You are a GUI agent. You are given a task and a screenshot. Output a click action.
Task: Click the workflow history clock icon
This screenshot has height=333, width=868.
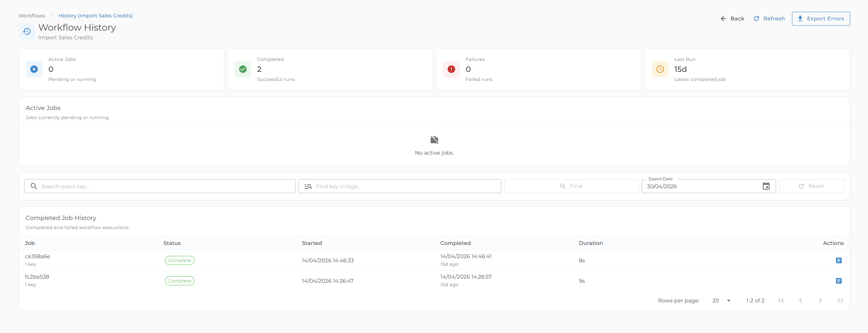click(x=27, y=31)
